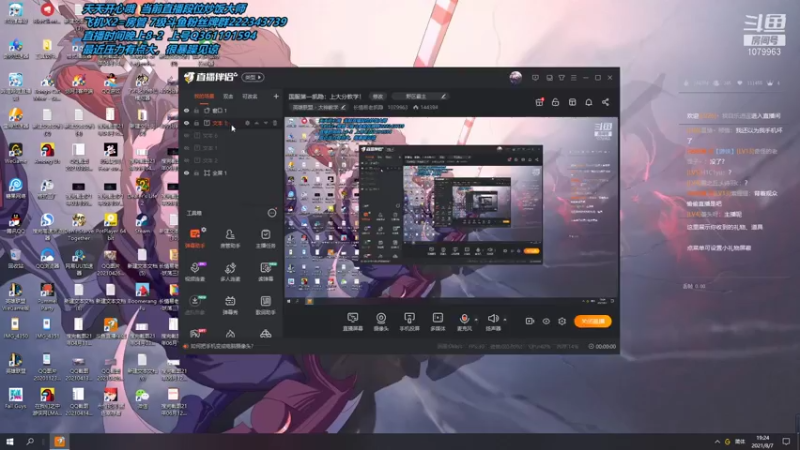This screenshot has width=800, height=450.
Task: Open the 房管助手 tool
Action: click(x=230, y=238)
